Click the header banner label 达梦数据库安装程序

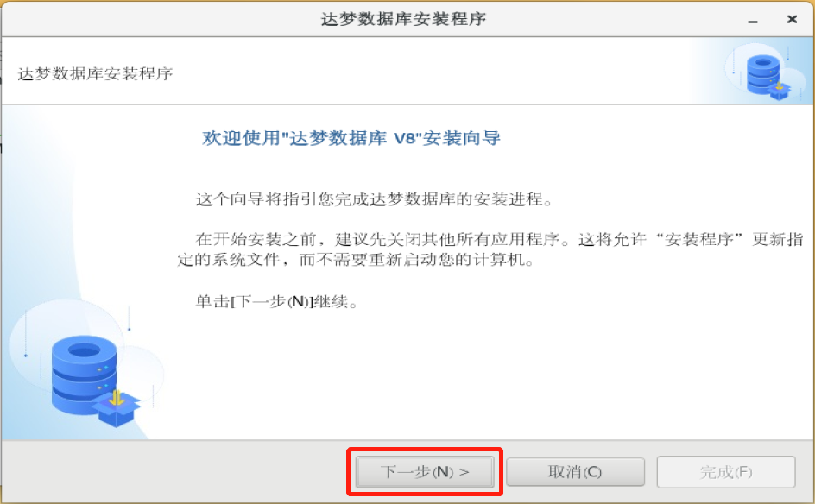click(x=95, y=73)
